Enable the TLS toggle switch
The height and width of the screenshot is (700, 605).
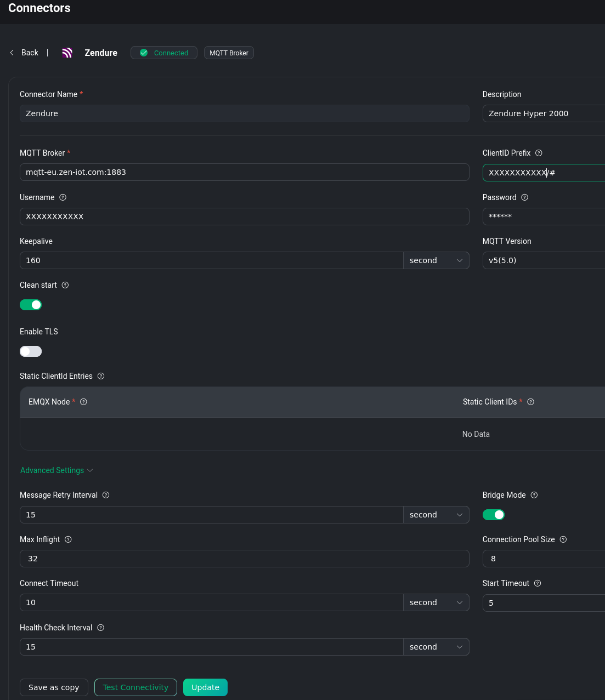pos(31,351)
